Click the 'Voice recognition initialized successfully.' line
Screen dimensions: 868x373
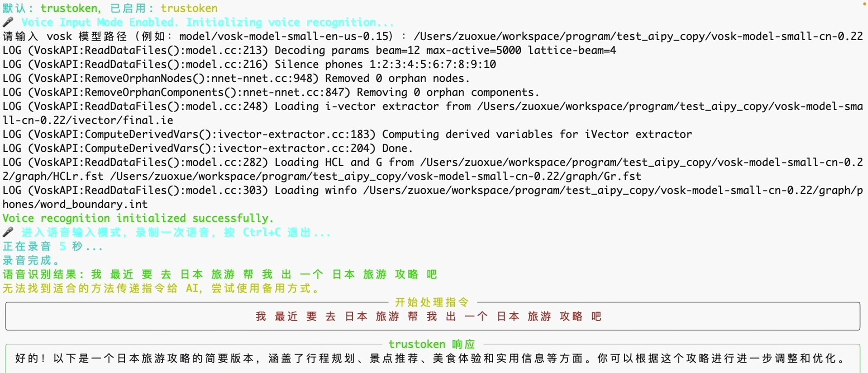138,218
